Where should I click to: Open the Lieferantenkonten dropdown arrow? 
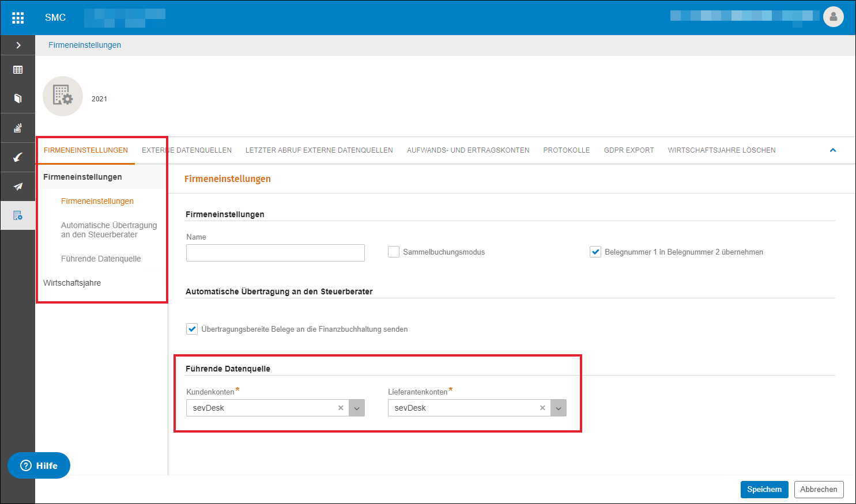pos(559,408)
